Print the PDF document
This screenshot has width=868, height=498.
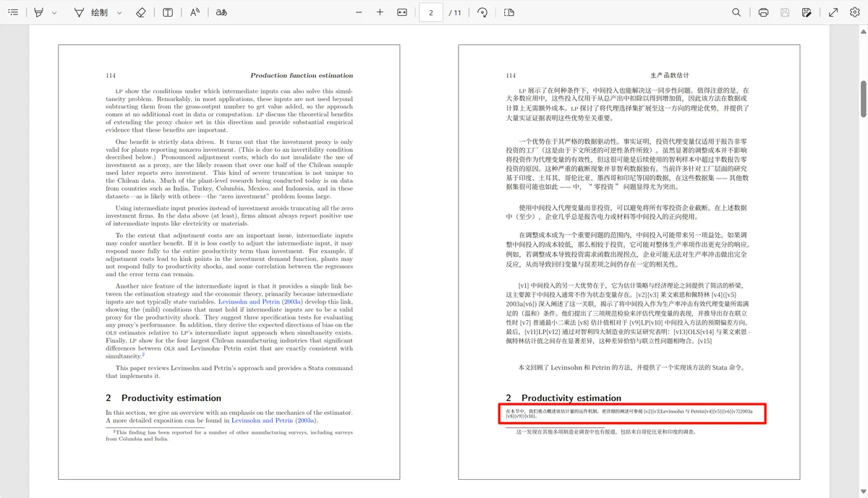(763, 12)
